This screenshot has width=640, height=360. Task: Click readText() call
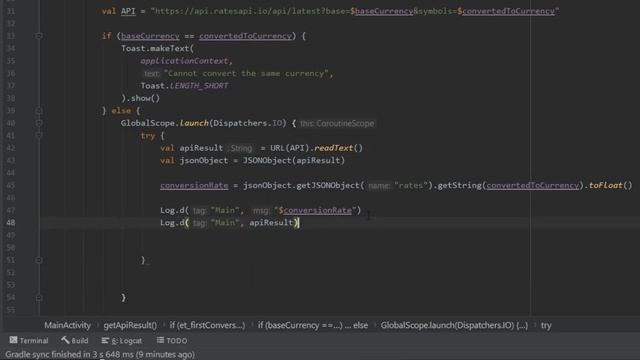pyautogui.click(x=338, y=148)
